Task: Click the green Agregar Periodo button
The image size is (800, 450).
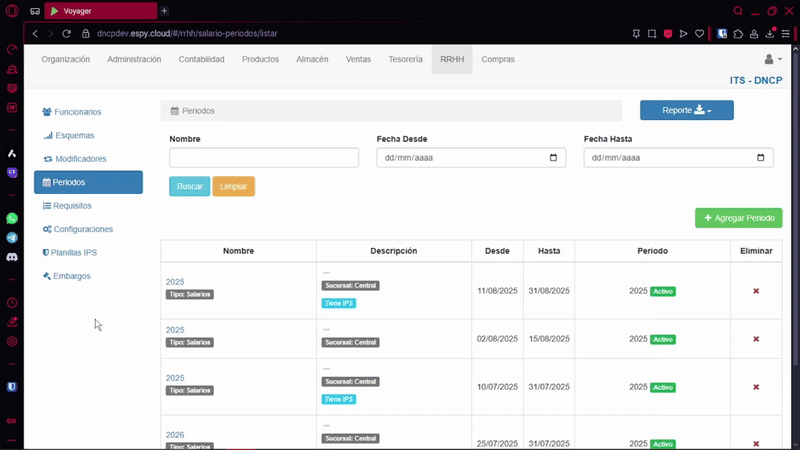Action: (738, 218)
